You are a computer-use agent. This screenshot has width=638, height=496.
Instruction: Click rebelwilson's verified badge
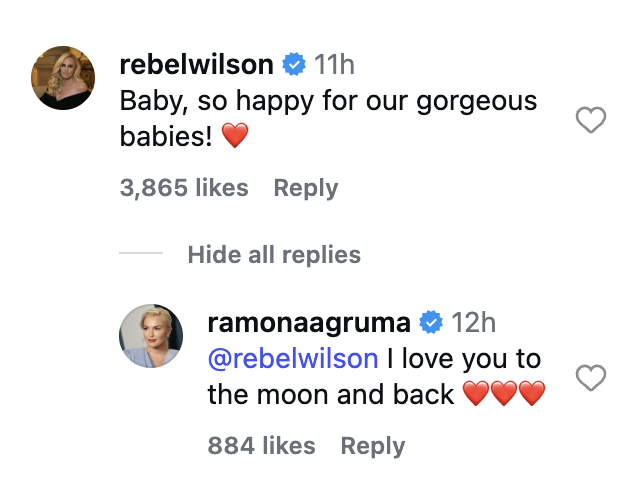(x=294, y=66)
